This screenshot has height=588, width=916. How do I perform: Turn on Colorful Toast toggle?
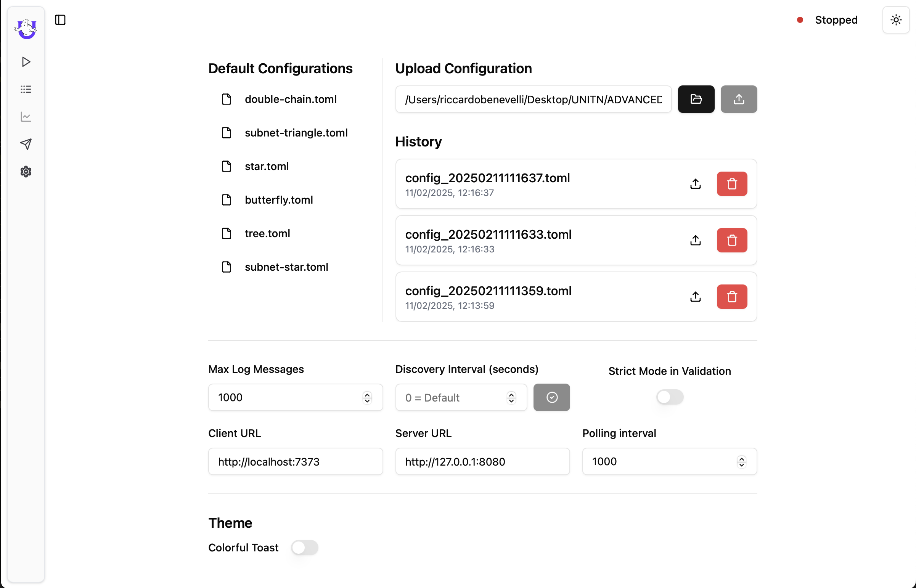pos(304,548)
